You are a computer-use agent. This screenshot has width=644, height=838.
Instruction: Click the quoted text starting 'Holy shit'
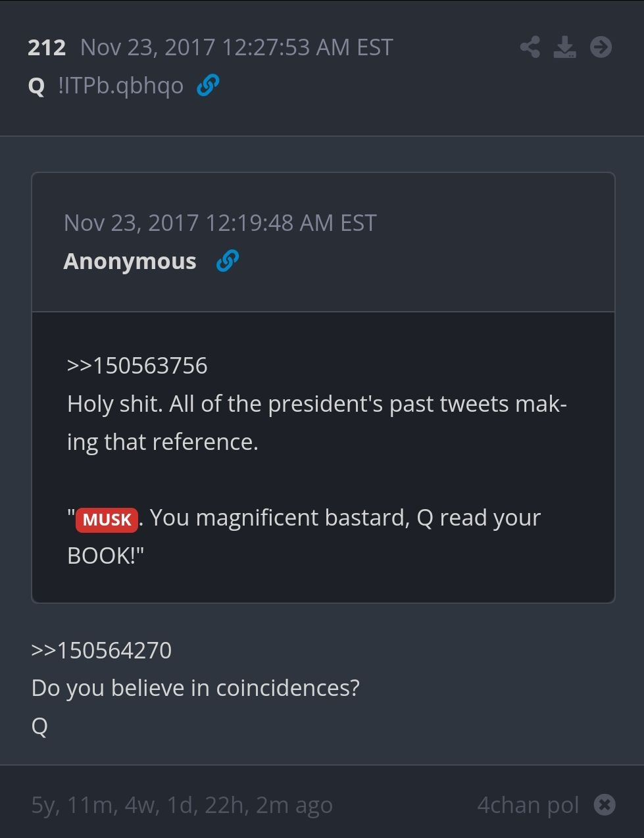coord(316,422)
